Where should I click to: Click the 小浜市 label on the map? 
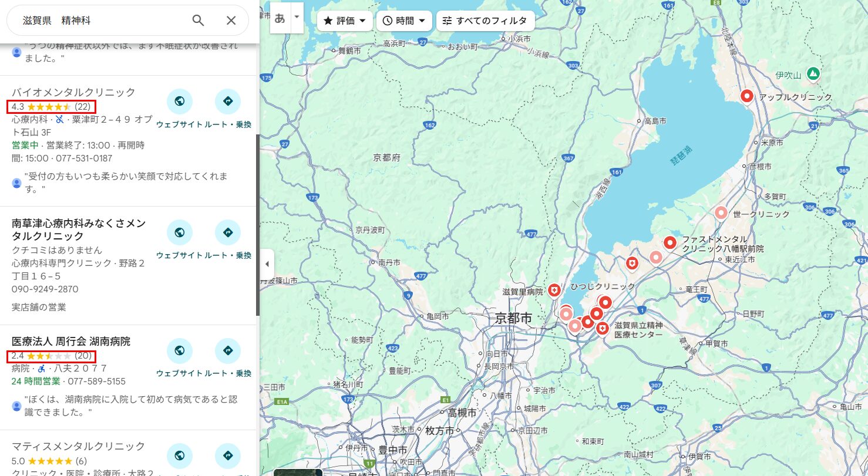pos(520,38)
